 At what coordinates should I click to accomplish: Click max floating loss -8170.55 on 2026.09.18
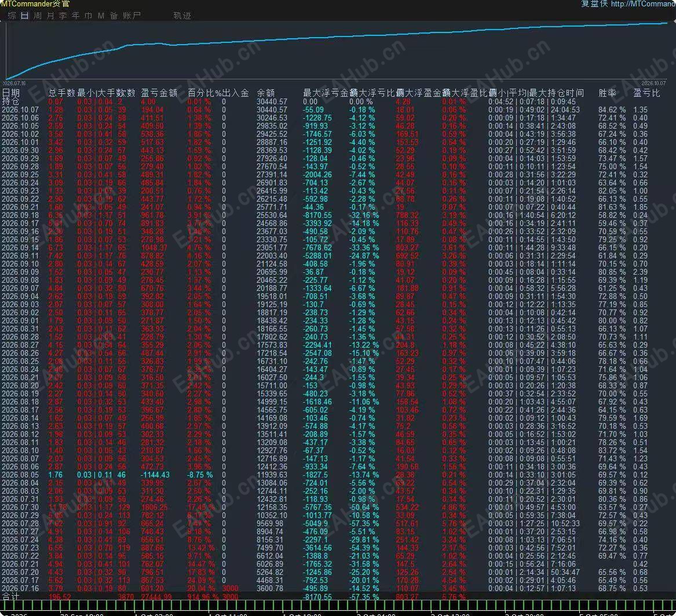click(x=317, y=215)
